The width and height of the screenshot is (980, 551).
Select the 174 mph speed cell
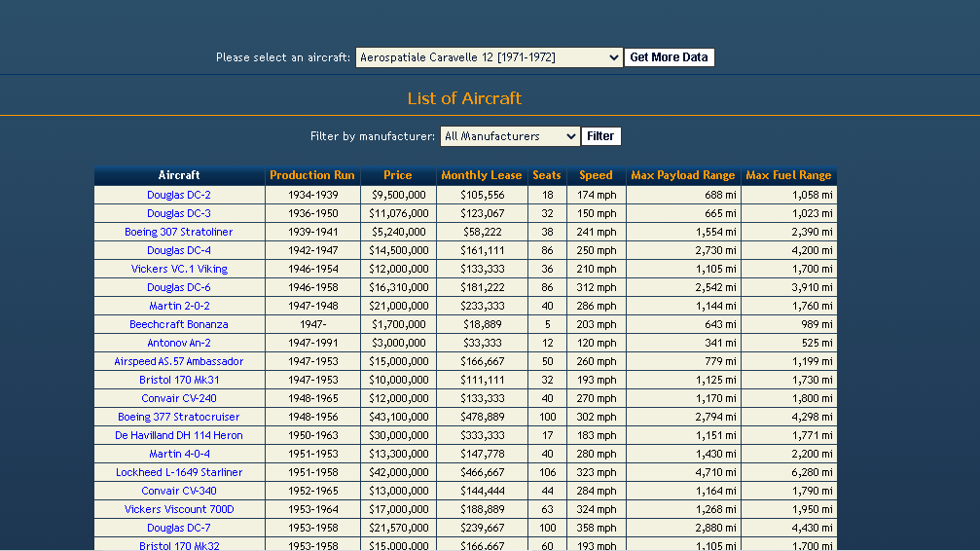pyautogui.click(x=597, y=195)
